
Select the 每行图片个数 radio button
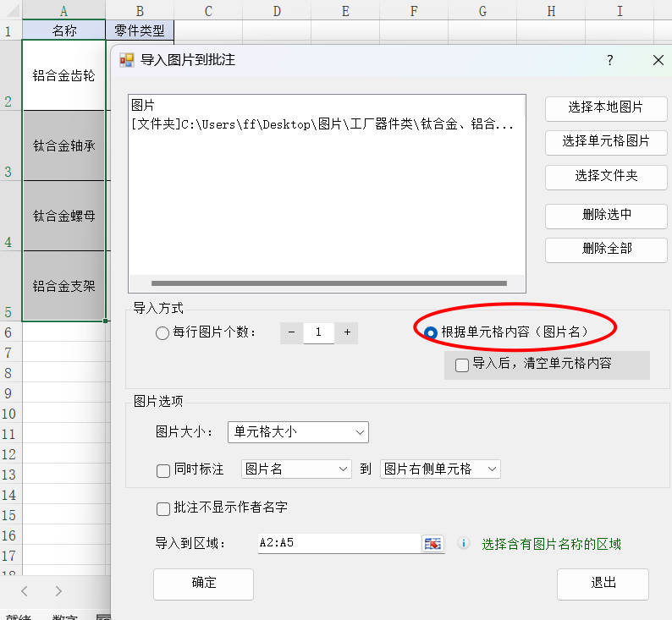(x=162, y=333)
